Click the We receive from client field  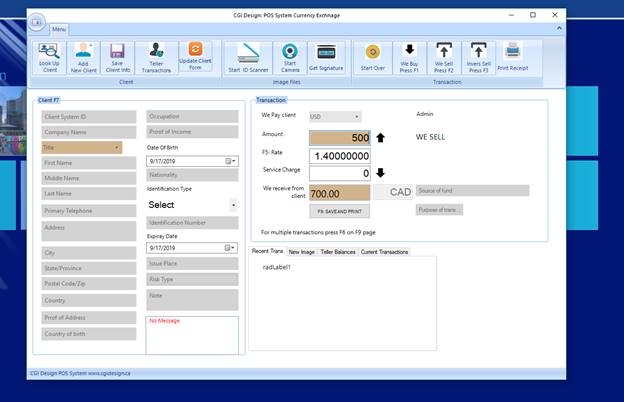point(339,193)
